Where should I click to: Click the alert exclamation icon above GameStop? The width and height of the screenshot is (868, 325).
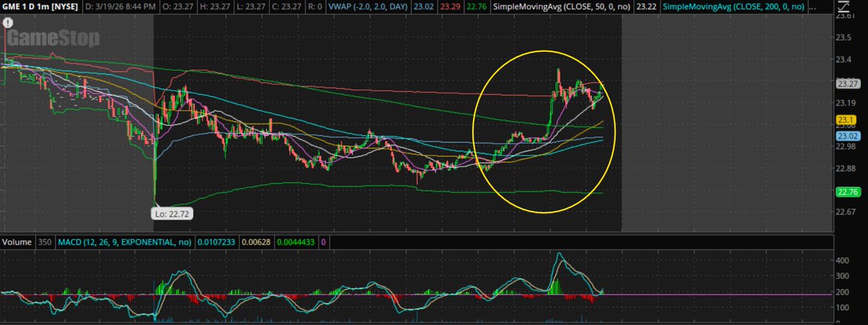[x=8, y=22]
